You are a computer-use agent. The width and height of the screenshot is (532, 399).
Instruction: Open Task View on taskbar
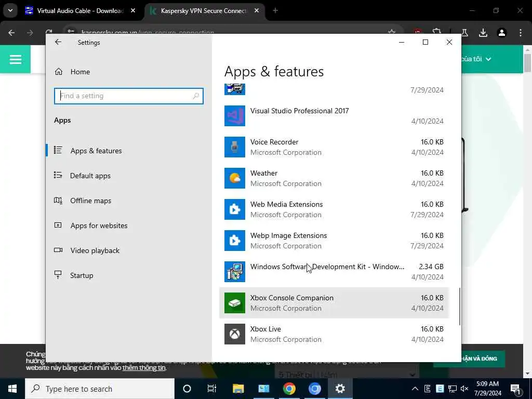(212, 389)
